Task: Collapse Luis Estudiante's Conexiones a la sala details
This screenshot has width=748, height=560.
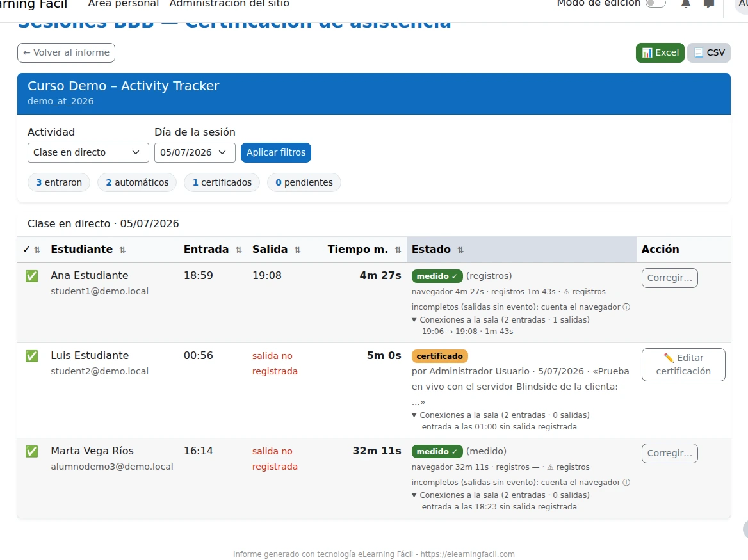Action: tap(500, 415)
